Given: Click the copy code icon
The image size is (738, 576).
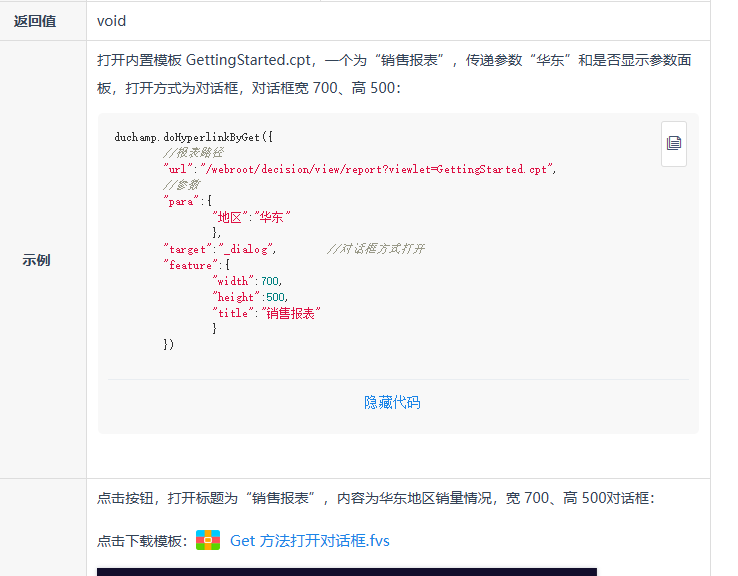Looking at the screenshot, I should coord(674,143).
